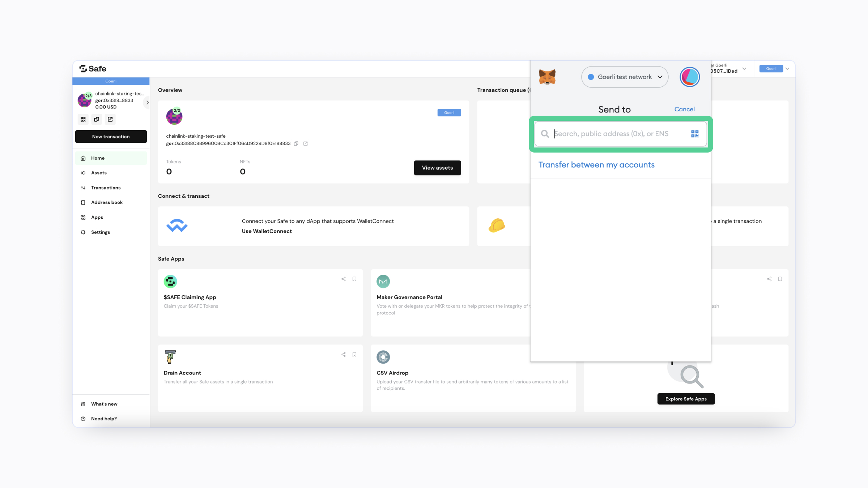Copy the full gor address in Overview
This screenshot has height=488, width=868.
tap(296, 144)
